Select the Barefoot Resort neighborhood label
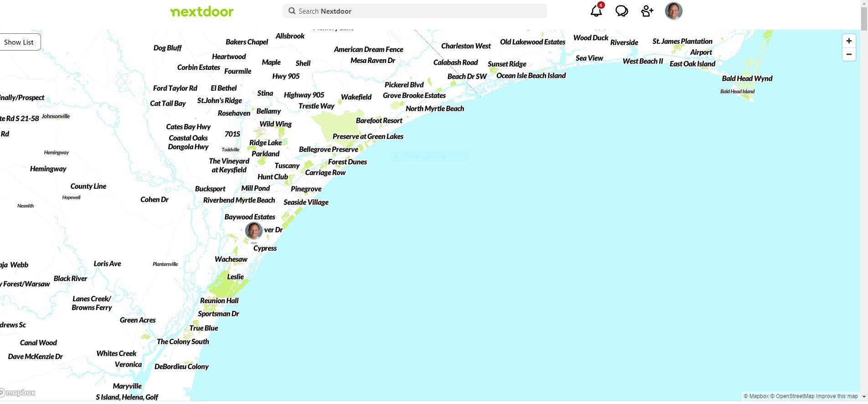This screenshot has width=868, height=404. click(379, 121)
